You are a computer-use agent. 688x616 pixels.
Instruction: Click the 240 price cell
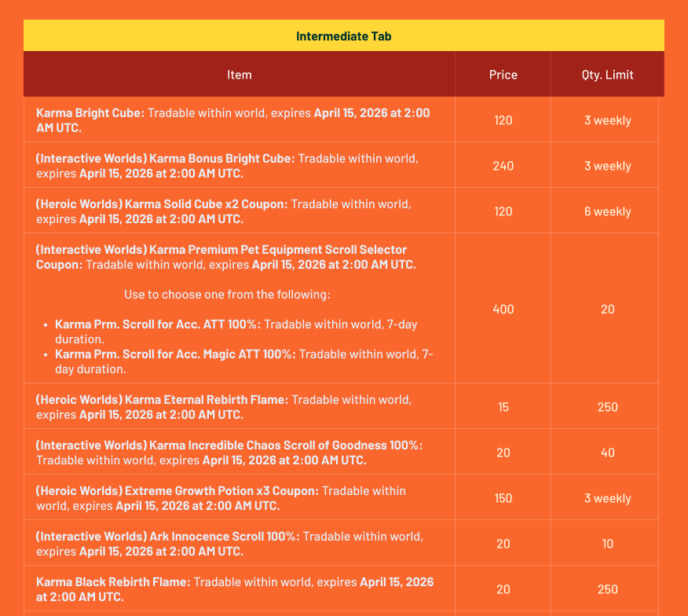503,166
